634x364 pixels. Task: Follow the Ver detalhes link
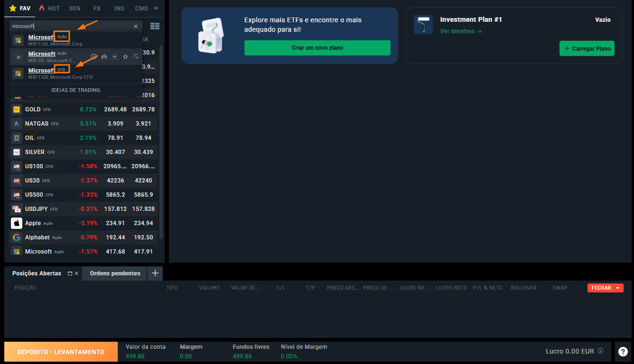(461, 31)
